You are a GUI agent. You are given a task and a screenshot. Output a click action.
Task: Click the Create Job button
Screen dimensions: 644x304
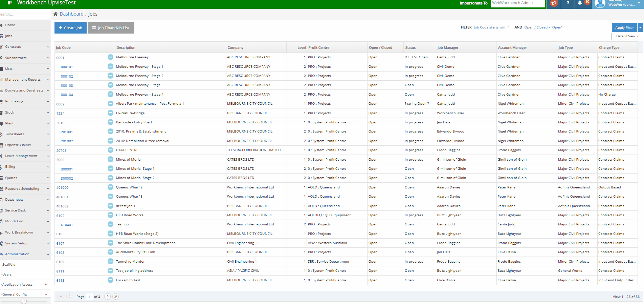pyautogui.click(x=70, y=28)
